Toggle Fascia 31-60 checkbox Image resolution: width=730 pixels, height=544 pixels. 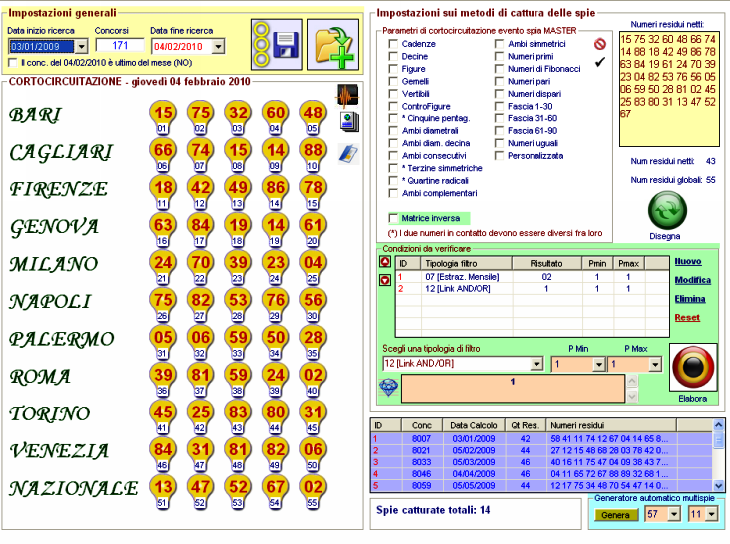pyautogui.click(x=500, y=118)
